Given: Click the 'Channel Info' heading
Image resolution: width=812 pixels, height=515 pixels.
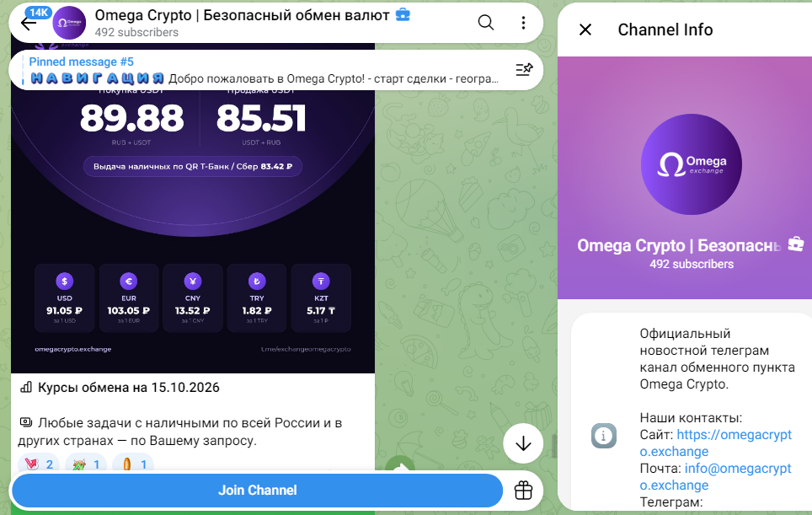Looking at the screenshot, I should 665,30.
